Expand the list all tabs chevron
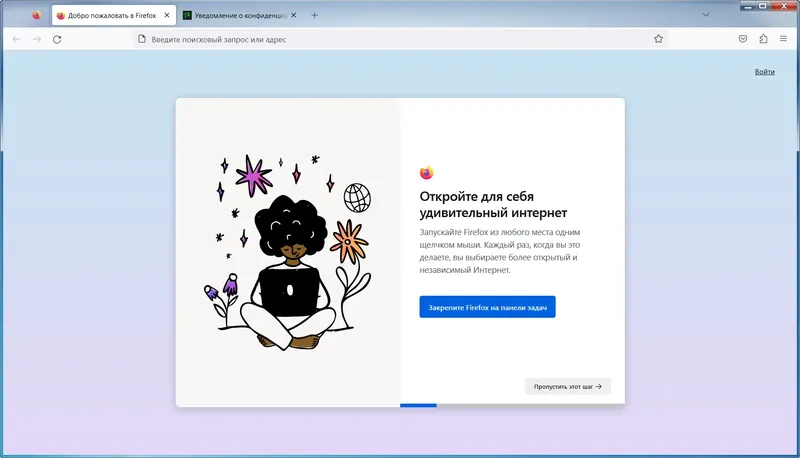The width and height of the screenshot is (800, 458). [x=706, y=15]
